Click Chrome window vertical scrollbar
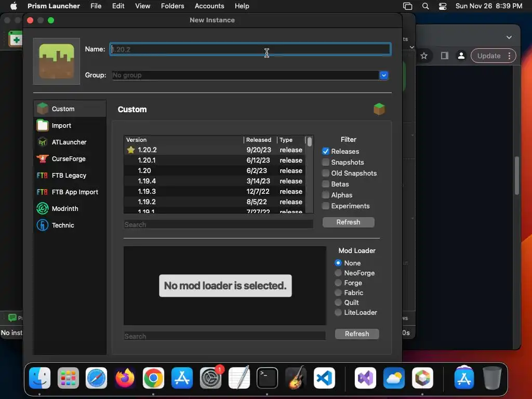 (517, 176)
